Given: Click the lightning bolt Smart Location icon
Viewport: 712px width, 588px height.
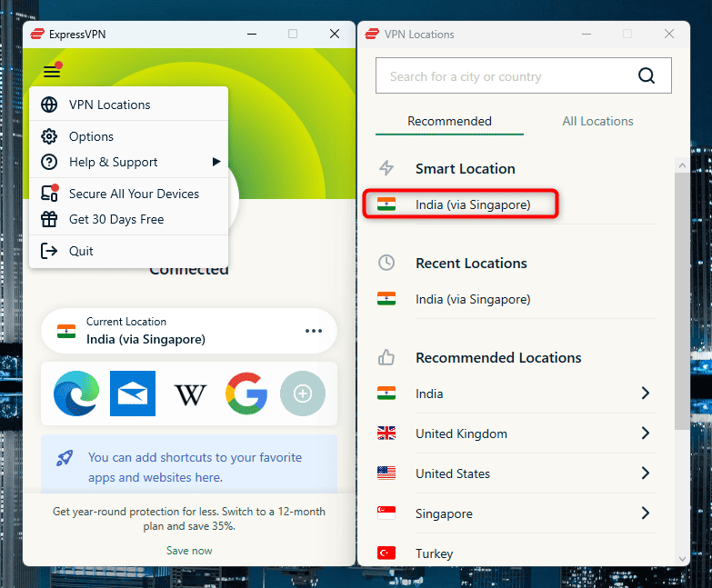Looking at the screenshot, I should point(386,168).
